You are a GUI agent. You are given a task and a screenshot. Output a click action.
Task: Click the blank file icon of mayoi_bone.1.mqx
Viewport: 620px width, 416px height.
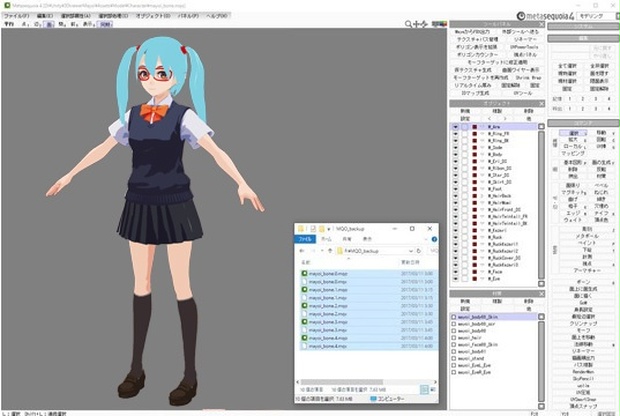click(x=304, y=298)
